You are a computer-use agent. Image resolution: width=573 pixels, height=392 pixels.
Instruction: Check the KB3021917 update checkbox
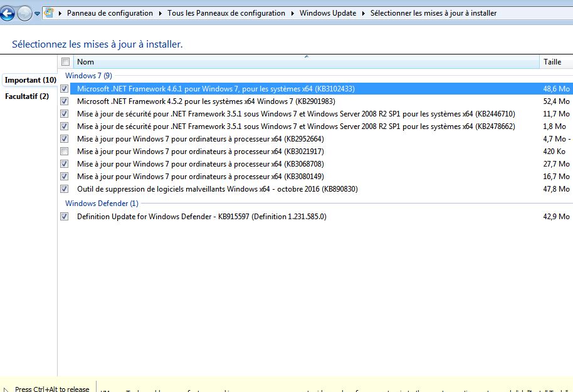[65, 152]
